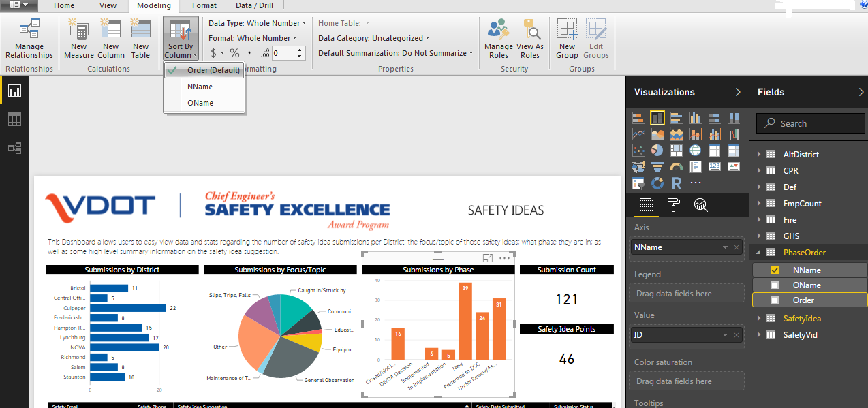The image size is (868, 408).
Task: Switch to the Format ribbon tab
Action: coord(204,5)
